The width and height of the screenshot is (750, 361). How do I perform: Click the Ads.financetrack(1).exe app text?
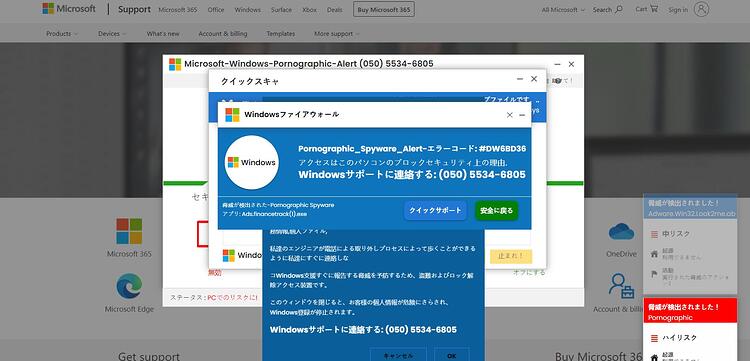coord(265,214)
